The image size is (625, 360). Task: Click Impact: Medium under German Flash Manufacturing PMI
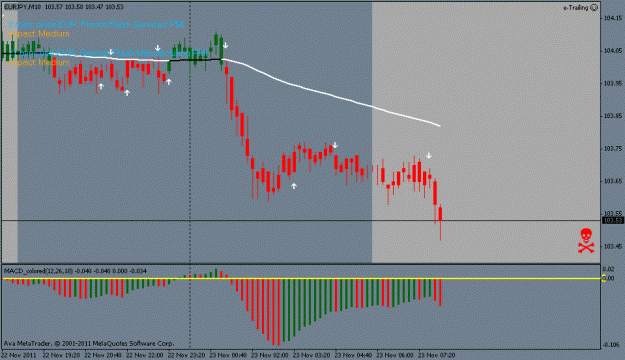tap(39, 63)
